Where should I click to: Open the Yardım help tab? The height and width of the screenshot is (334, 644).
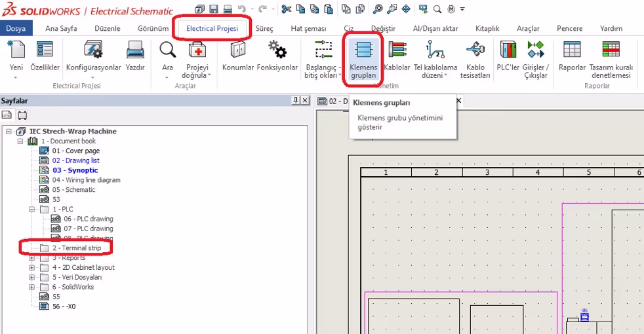pos(611,28)
